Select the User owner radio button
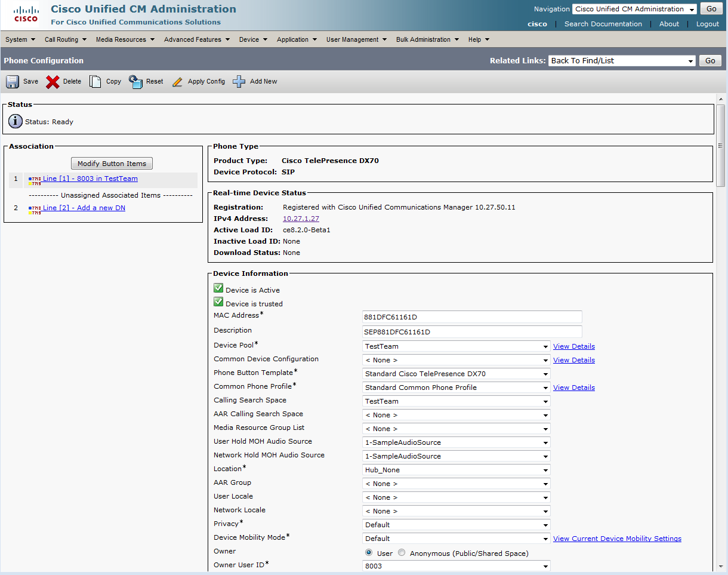The height and width of the screenshot is (575, 728). [369, 553]
